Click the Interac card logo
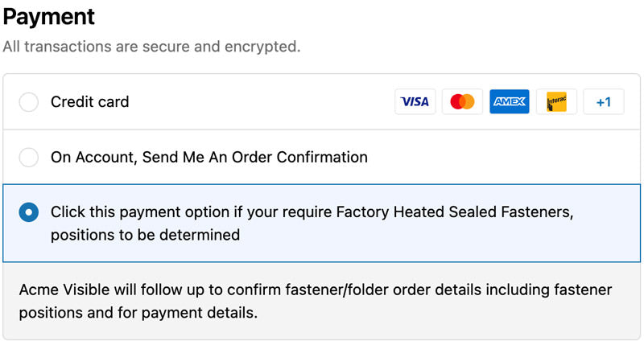Screen dimensions: 644x345 pos(556,102)
